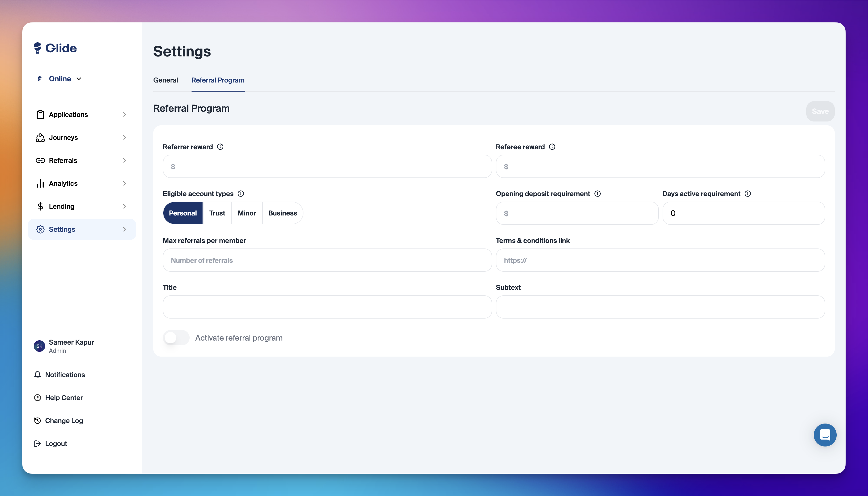
Task: Select the Referral Program tab
Action: click(218, 80)
